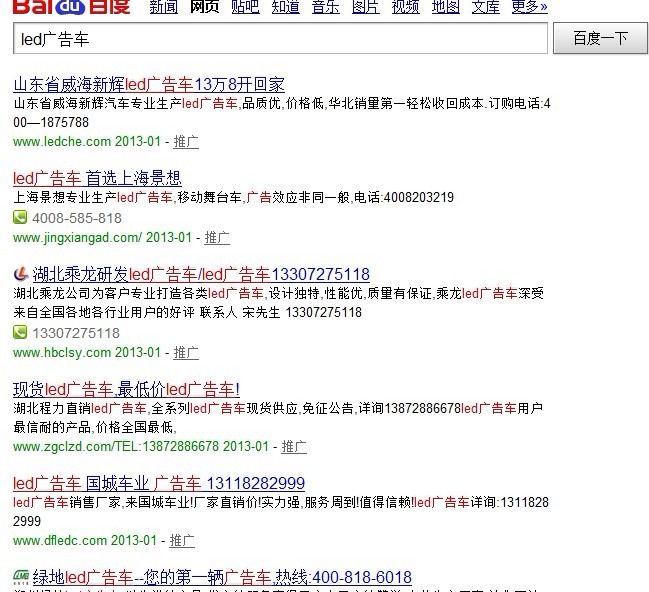Expand the 更多» navigation menu

point(529,8)
